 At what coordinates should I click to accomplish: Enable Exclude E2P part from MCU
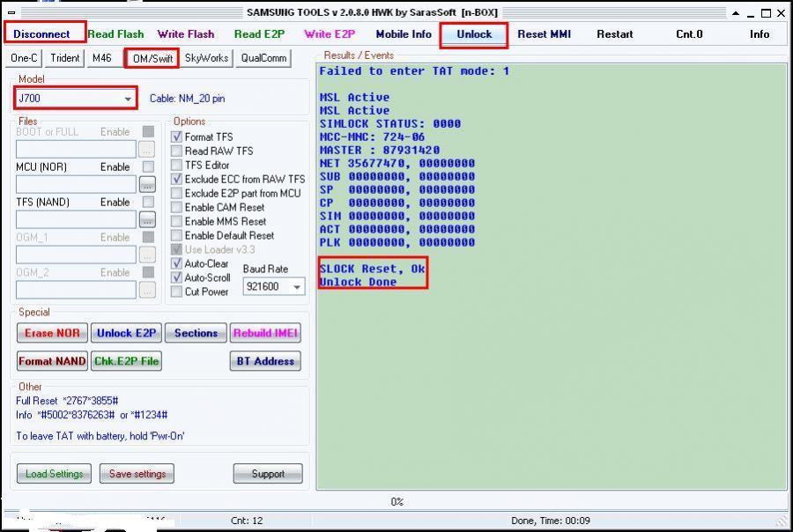176,193
